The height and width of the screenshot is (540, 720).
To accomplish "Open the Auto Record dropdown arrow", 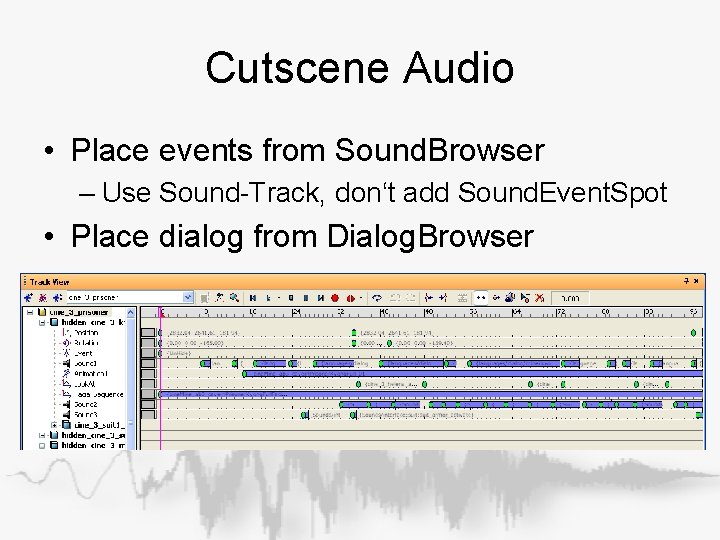I will [360, 298].
